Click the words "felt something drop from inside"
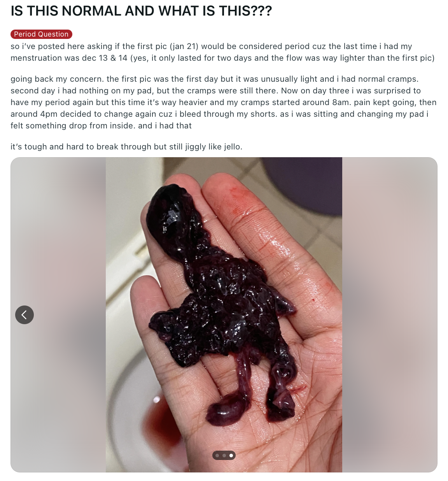 pyautogui.click(x=73, y=126)
